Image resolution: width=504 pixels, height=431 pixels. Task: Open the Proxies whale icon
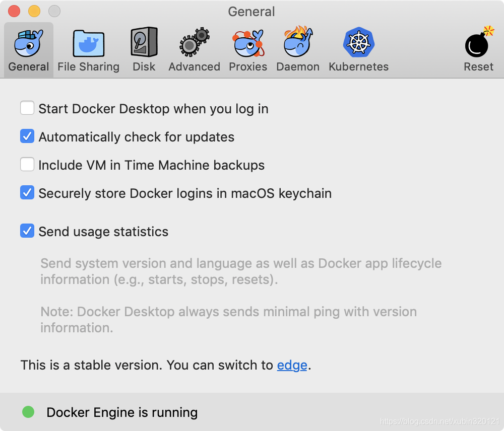coord(248,43)
